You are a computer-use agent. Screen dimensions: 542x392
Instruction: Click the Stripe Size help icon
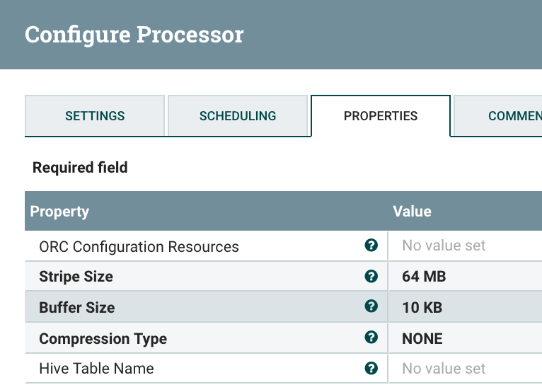tap(370, 276)
